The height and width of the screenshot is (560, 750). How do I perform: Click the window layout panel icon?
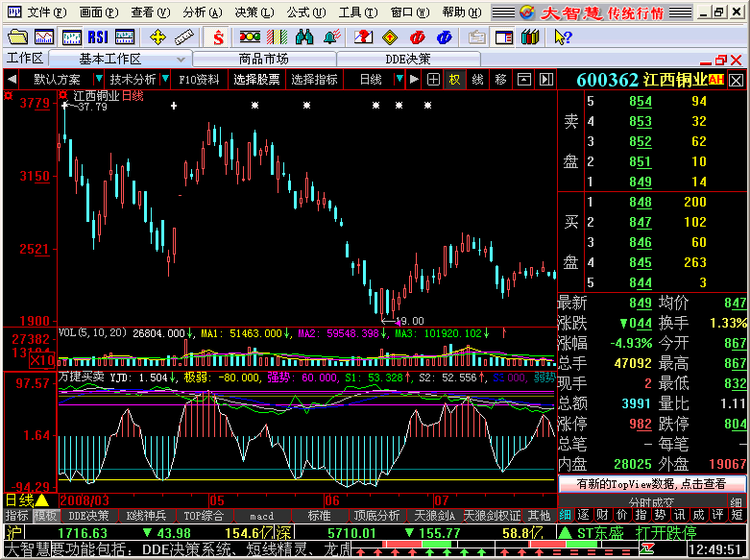(503, 37)
